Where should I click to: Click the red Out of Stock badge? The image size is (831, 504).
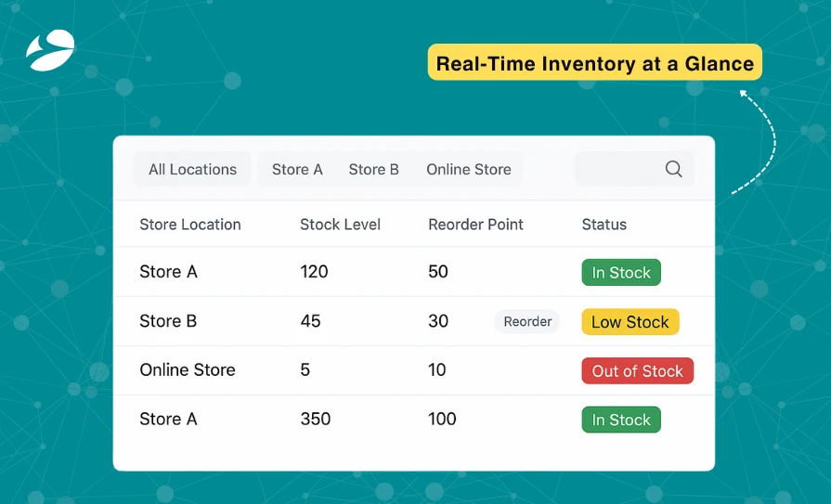point(637,371)
